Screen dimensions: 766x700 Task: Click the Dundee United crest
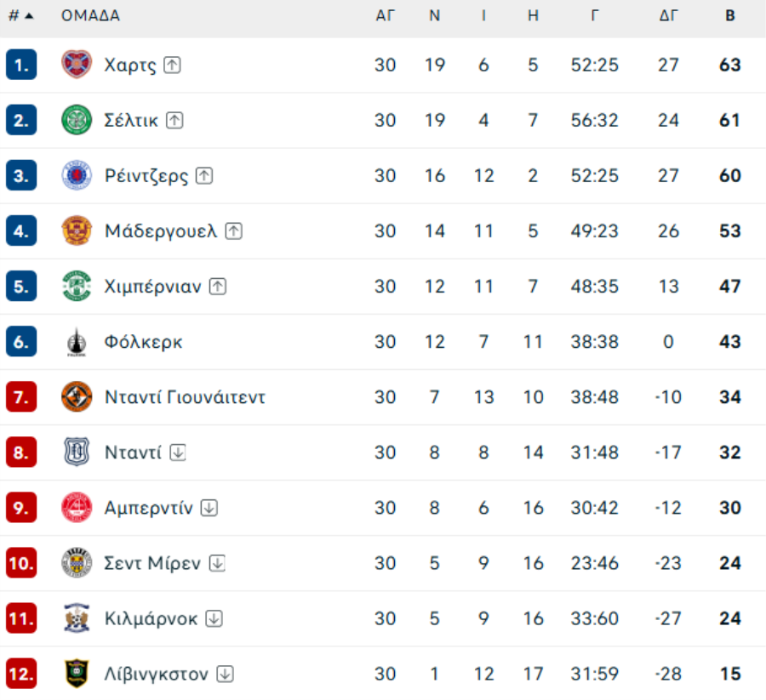77,397
